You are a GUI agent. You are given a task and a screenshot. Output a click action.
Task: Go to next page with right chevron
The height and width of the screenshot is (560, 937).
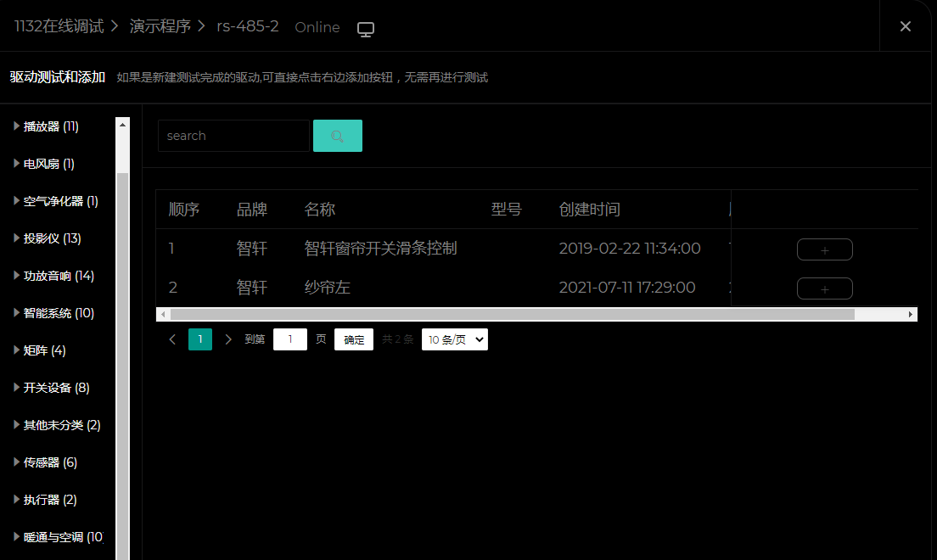[227, 339]
